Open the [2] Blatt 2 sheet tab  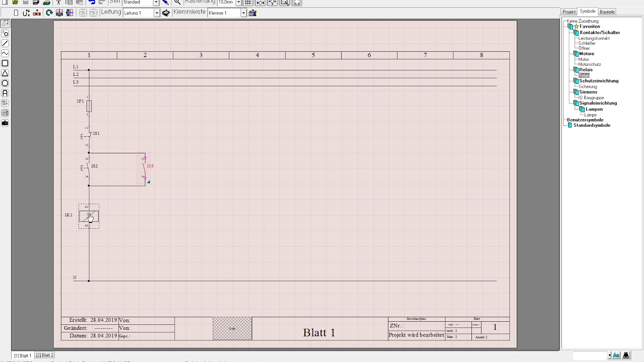tap(45, 355)
